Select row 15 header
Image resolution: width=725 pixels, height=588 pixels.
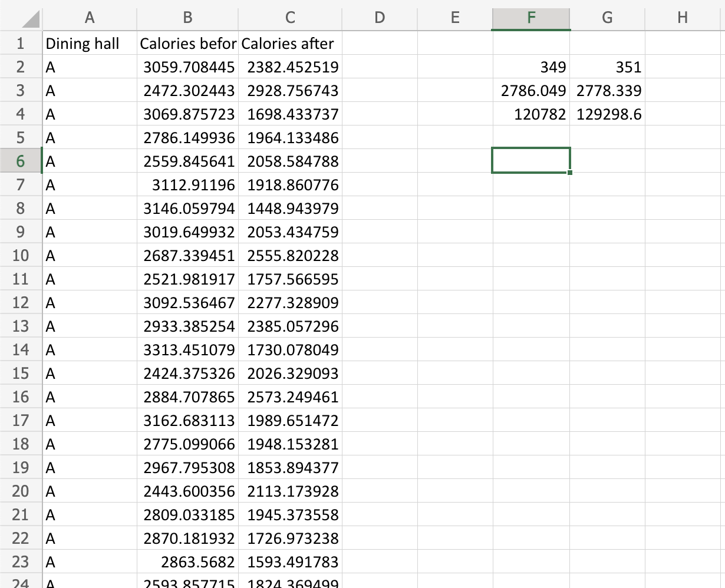point(21,373)
